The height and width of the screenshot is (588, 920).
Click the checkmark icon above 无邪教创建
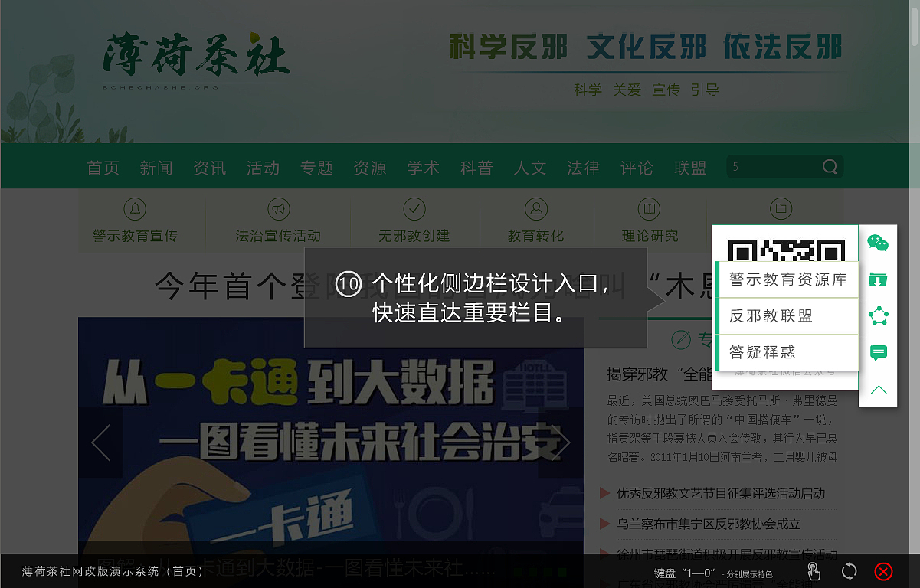414,208
